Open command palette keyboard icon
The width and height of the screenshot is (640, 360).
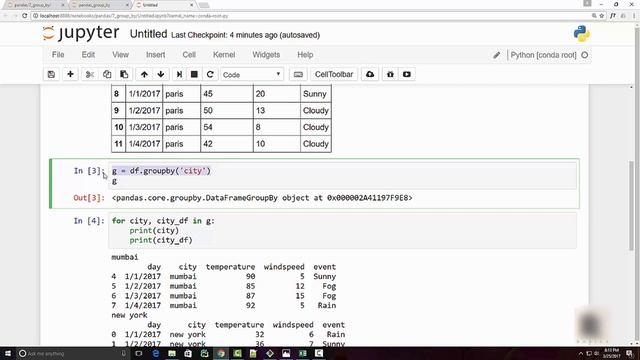(x=298, y=74)
